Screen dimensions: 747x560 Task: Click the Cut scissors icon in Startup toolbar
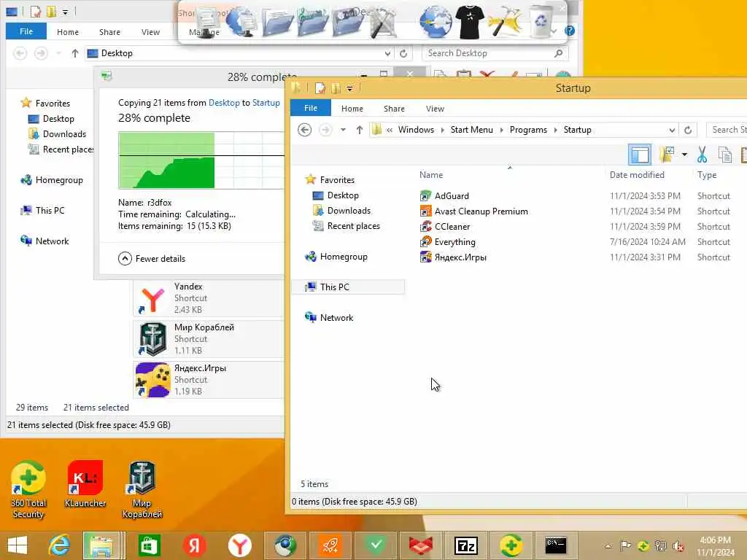click(x=702, y=155)
